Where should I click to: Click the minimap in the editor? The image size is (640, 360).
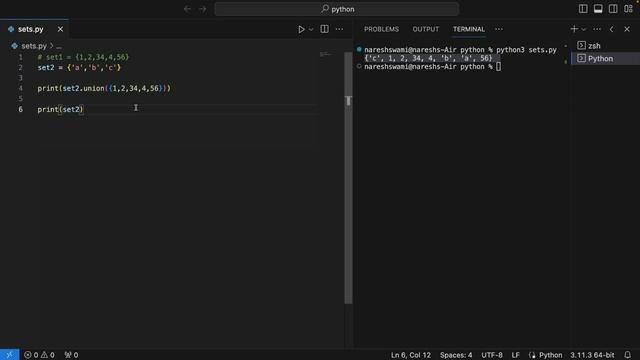(x=326, y=54)
